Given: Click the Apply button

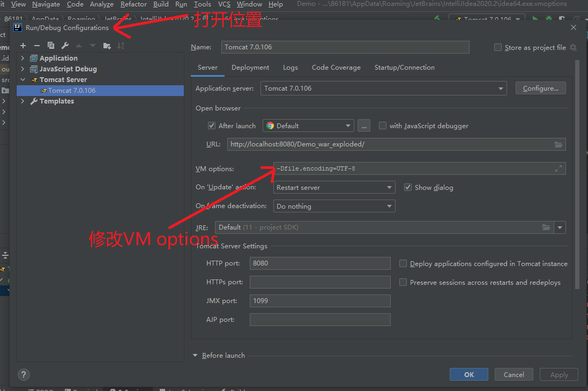Looking at the screenshot, I should (x=559, y=374).
